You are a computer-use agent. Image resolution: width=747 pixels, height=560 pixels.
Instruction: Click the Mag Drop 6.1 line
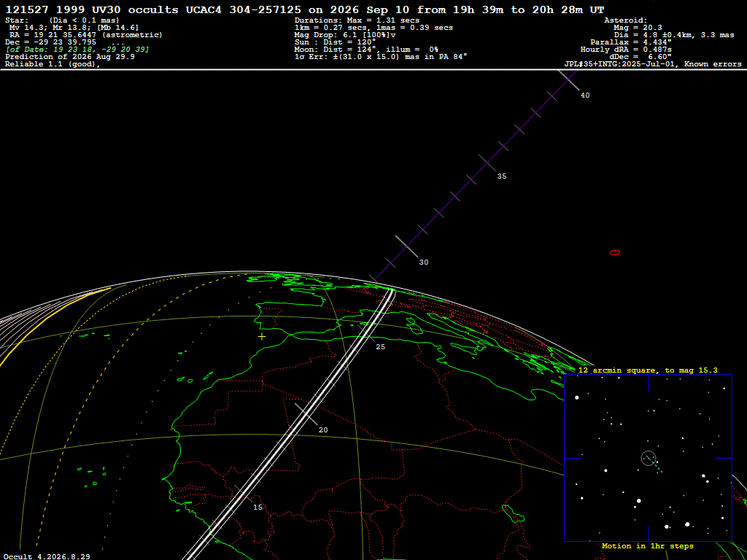[x=345, y=35]
